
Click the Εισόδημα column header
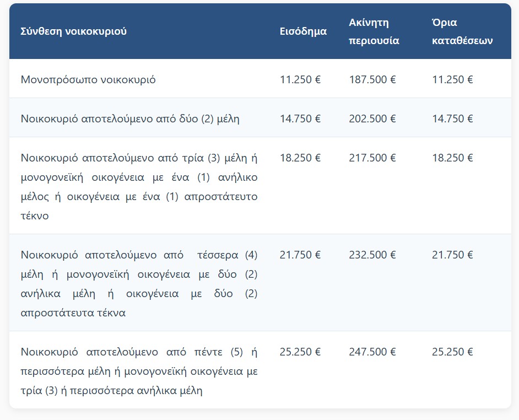[x=303, y=31]
